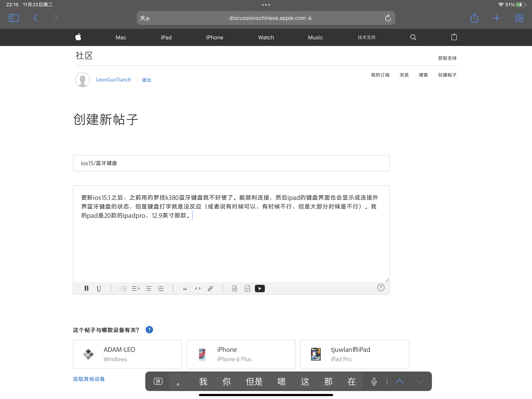Focus the post title input field
The width and height of the screenshot is (532, 399).
click(x=231, y=163)
